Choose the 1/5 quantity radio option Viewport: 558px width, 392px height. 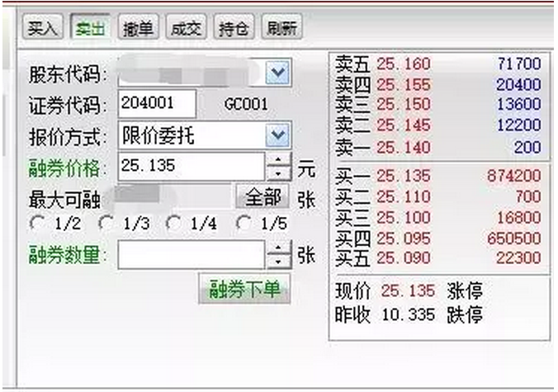click(243, 223)
